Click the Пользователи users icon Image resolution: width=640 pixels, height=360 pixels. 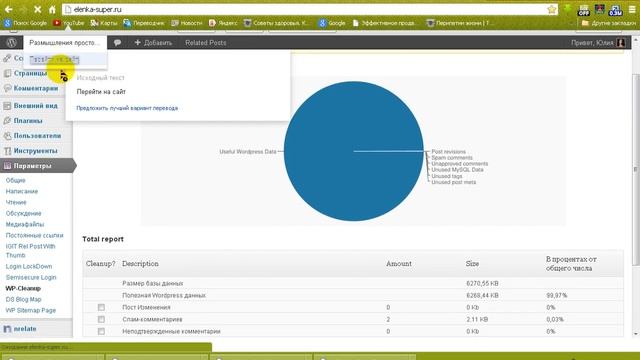[x=7, y=136]
